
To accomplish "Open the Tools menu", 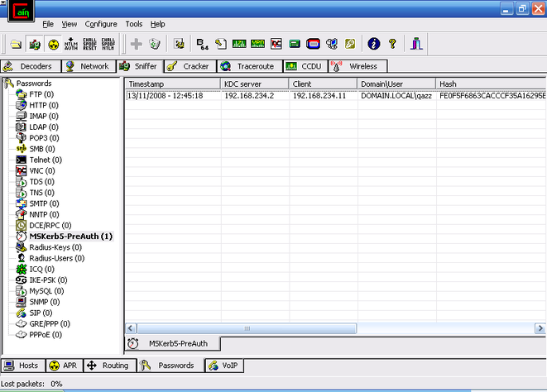I will pos(134,24).
